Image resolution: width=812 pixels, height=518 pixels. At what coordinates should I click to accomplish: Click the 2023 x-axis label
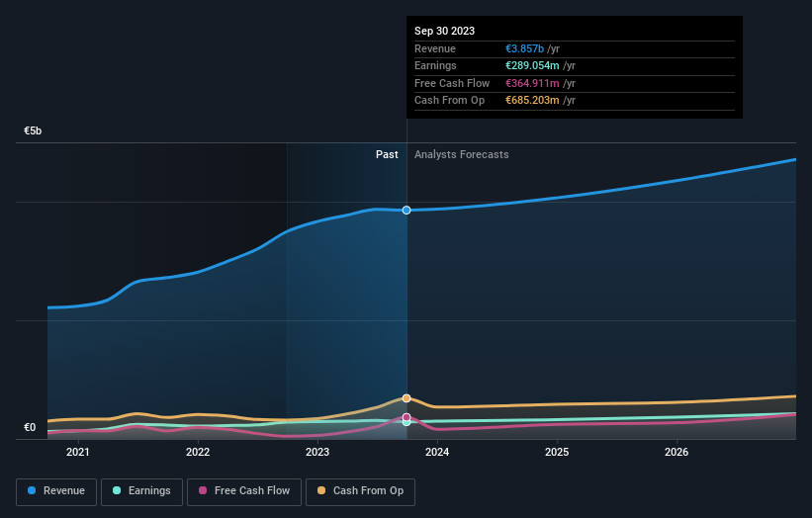pyautogui.click(x=317, y=453)
